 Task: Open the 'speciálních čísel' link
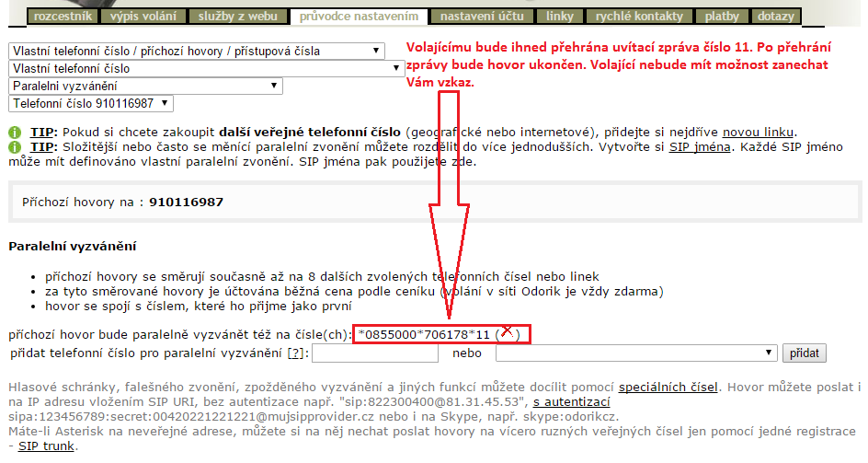point(668,388)
